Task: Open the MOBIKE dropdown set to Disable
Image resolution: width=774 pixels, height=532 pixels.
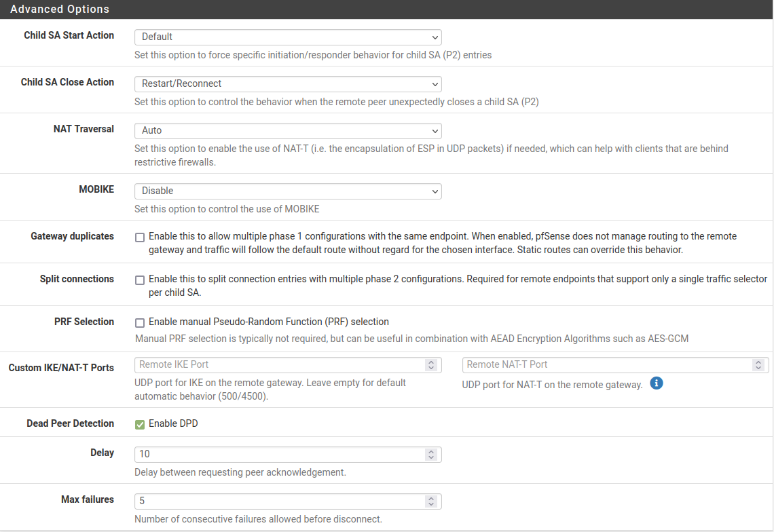Action: point(288,191)
